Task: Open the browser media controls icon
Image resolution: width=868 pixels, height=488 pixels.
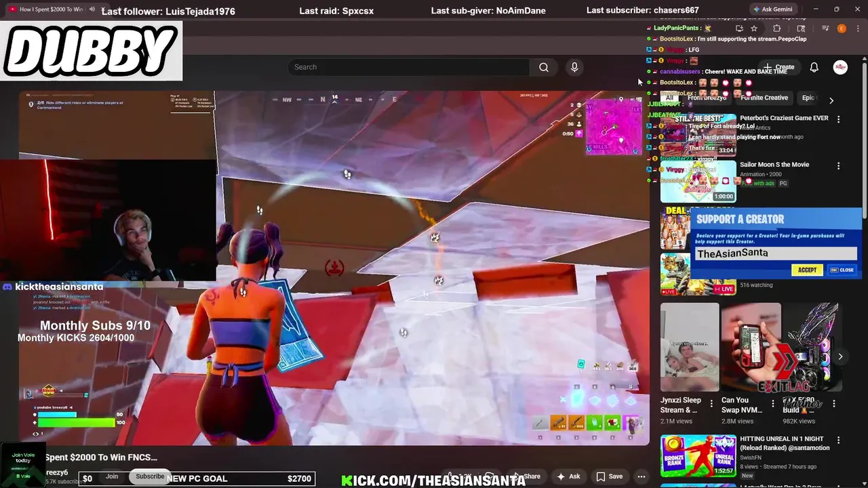Action: point(825,28)
